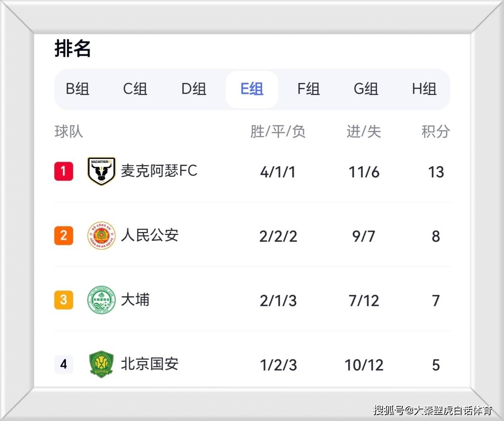Switch to the B组 group tab

78,89
